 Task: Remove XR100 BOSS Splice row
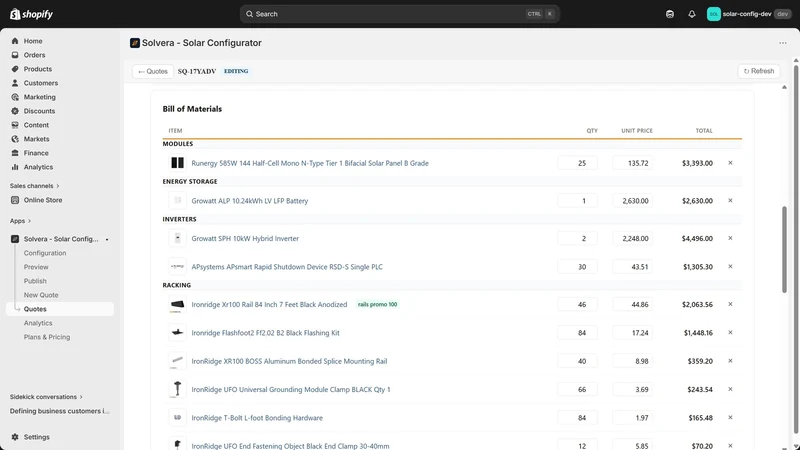coord(730,361)
